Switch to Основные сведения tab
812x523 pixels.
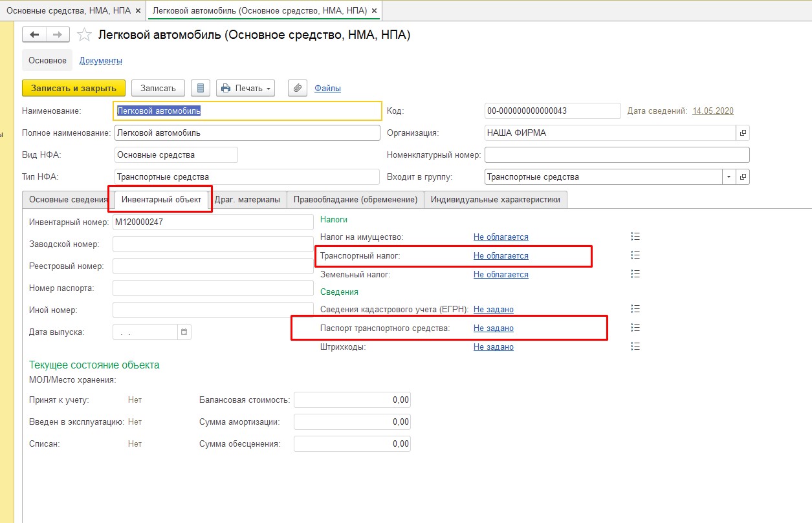point(68,199)
